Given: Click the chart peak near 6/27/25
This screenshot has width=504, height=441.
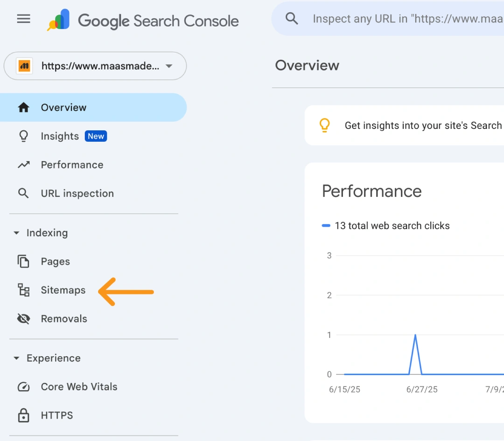Looking at the screenshot, I should (415, 335).
